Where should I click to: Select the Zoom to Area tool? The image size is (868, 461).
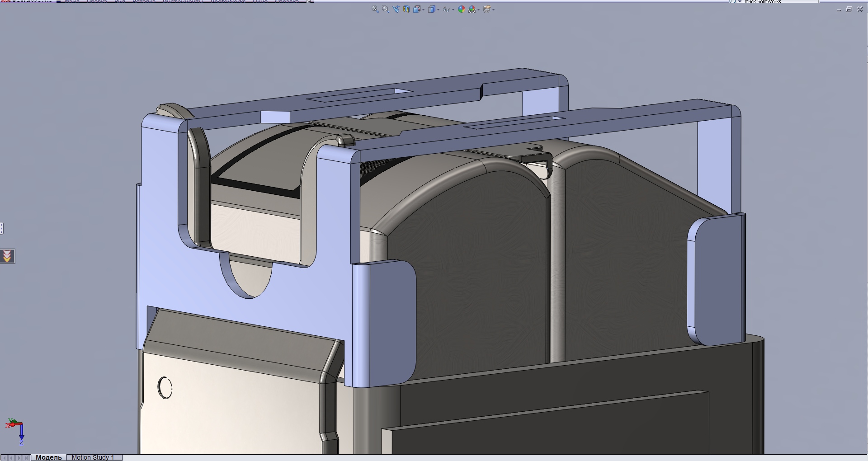385,9
